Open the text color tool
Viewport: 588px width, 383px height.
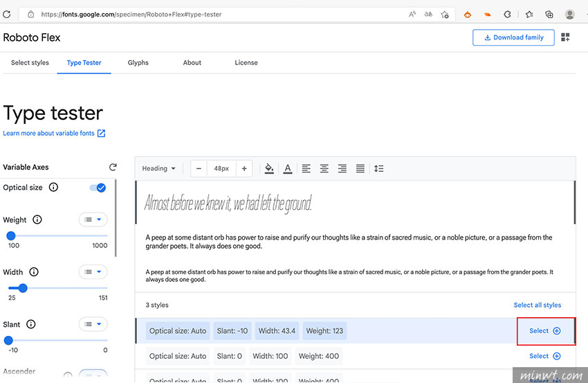pos(288,168)
